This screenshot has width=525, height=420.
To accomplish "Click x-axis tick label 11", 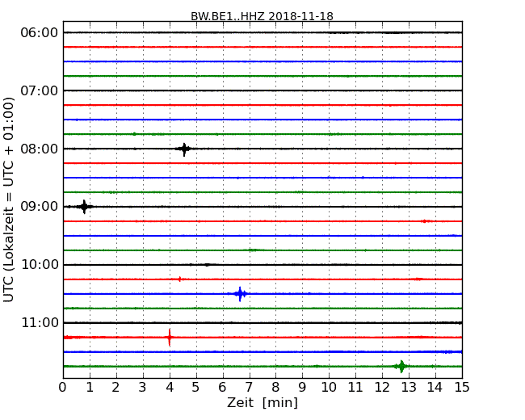I will (x=355, y=388).
